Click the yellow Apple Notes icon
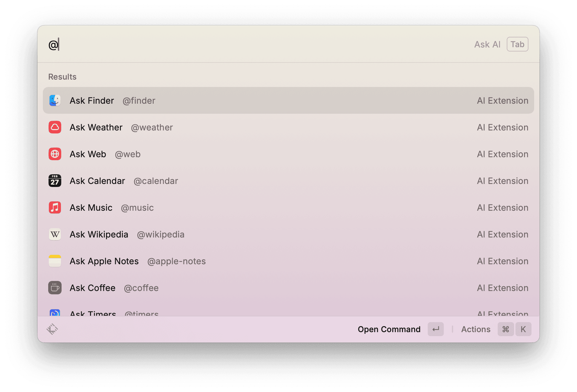 (55, 261)
